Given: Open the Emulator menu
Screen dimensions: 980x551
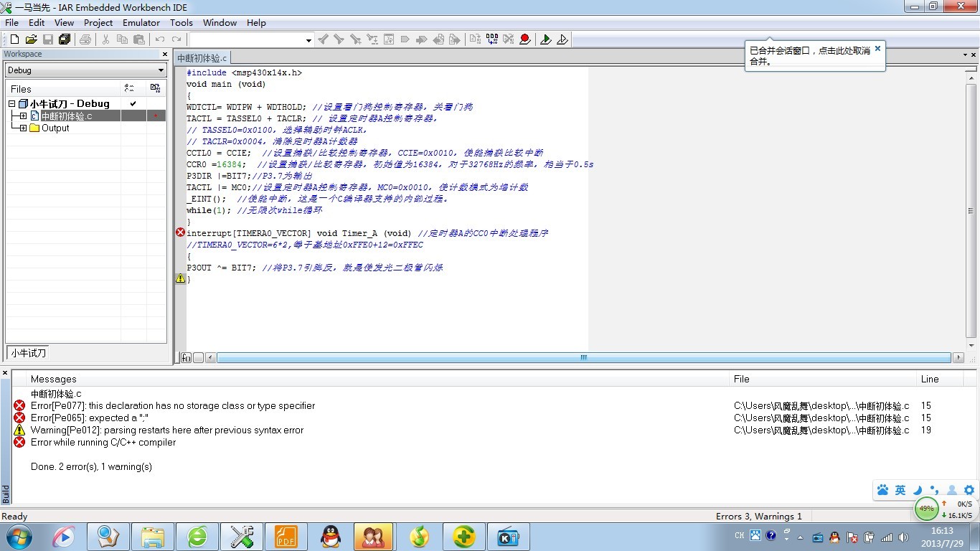Looking at the screenshot, I should (x=141, y=23).
